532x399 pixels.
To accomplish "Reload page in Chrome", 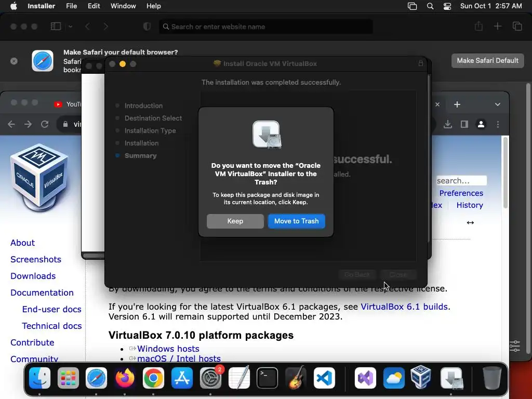I will pos(45,124).
